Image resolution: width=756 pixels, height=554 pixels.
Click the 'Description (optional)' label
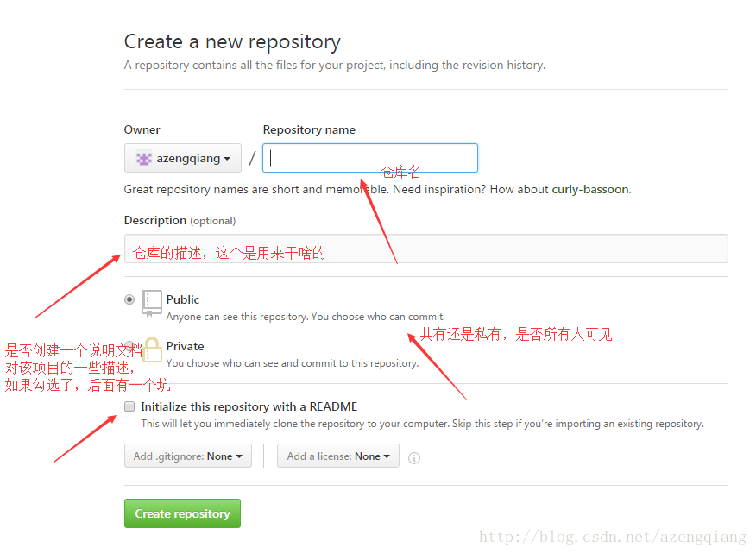[180, 220]
